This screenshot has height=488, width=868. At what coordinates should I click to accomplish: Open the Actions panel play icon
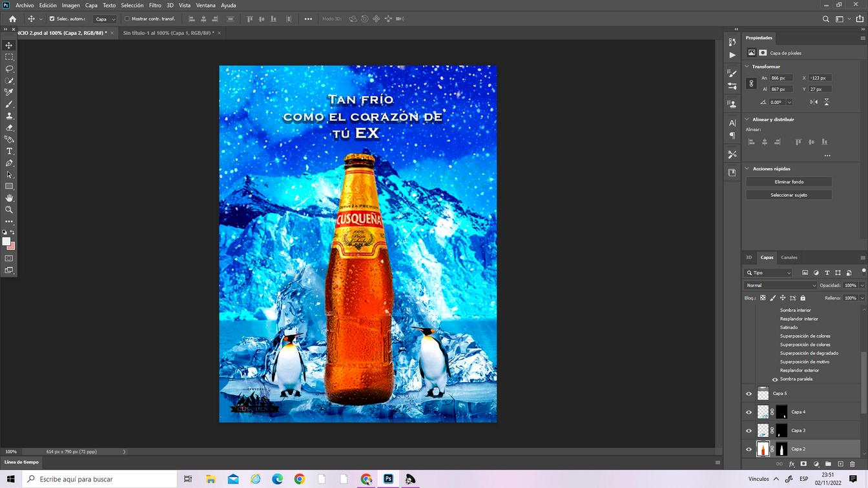732,55
